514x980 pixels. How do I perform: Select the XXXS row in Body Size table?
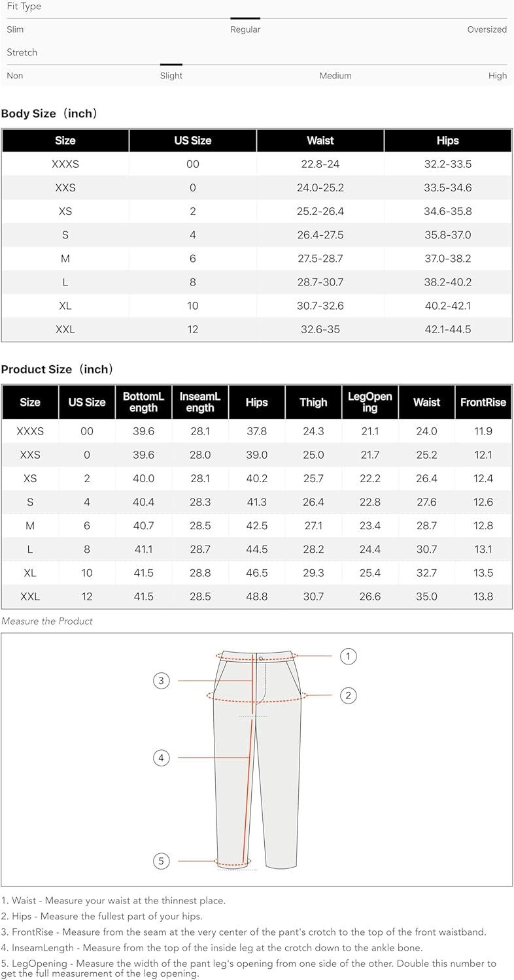pos(256,164)
